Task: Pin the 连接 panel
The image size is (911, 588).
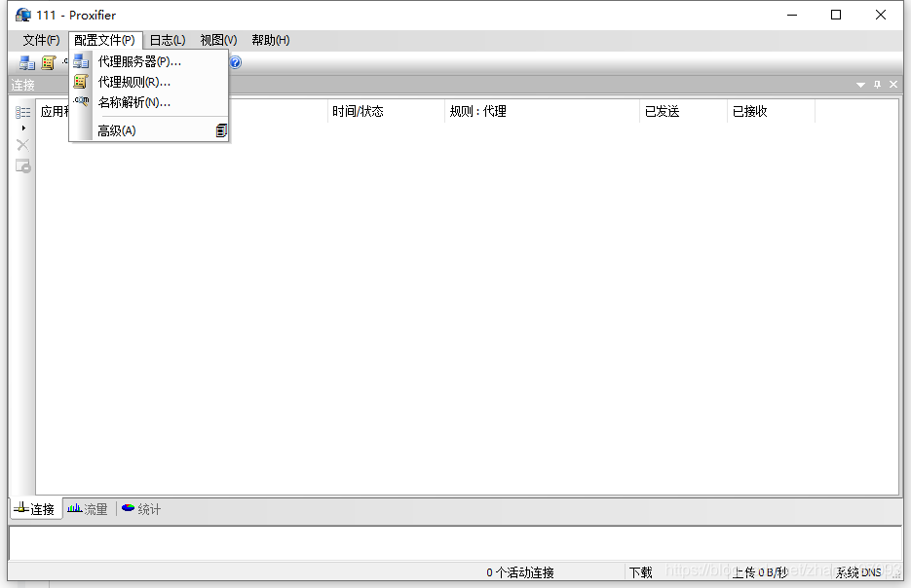Action: pos(877,85)
